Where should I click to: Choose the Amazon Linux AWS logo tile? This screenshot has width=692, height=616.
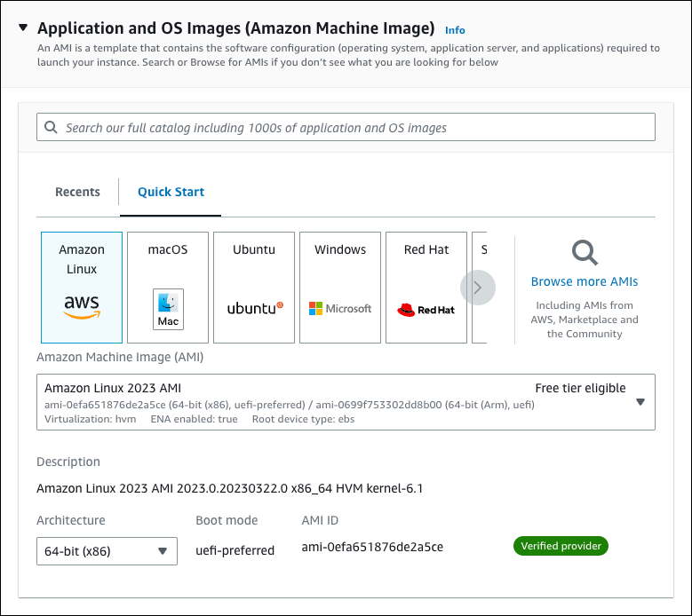tap(82, 288)
